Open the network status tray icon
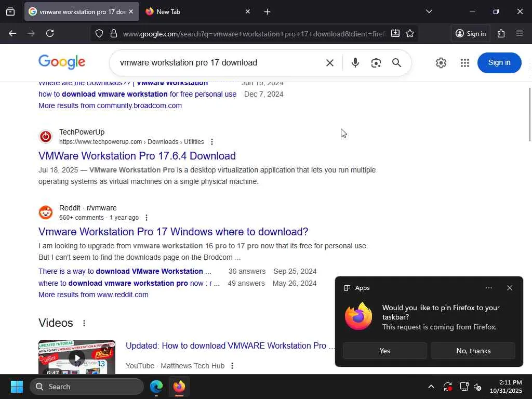This screenshot has width=532, height=399. click(464, 387)
